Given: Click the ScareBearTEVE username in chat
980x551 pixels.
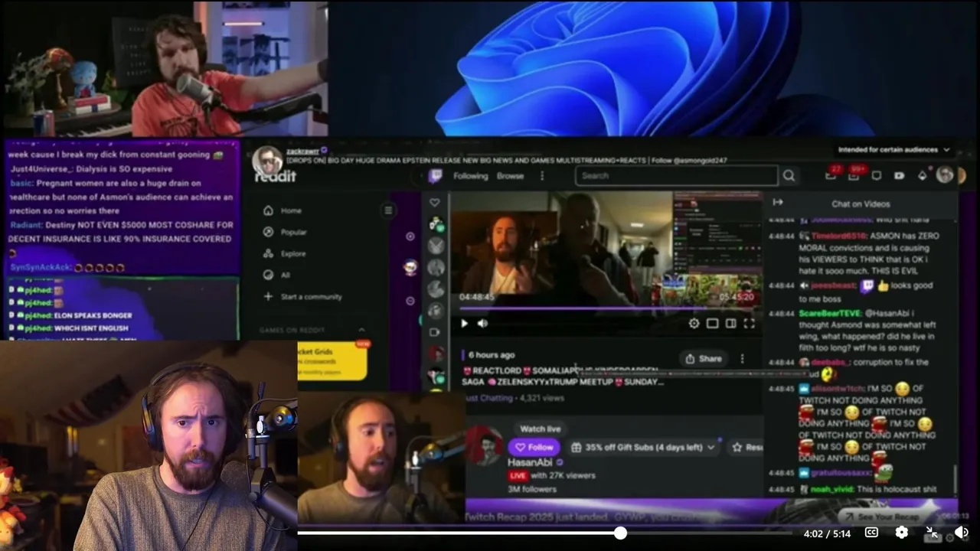Looking at the screenshot, I should pos(829,313).
